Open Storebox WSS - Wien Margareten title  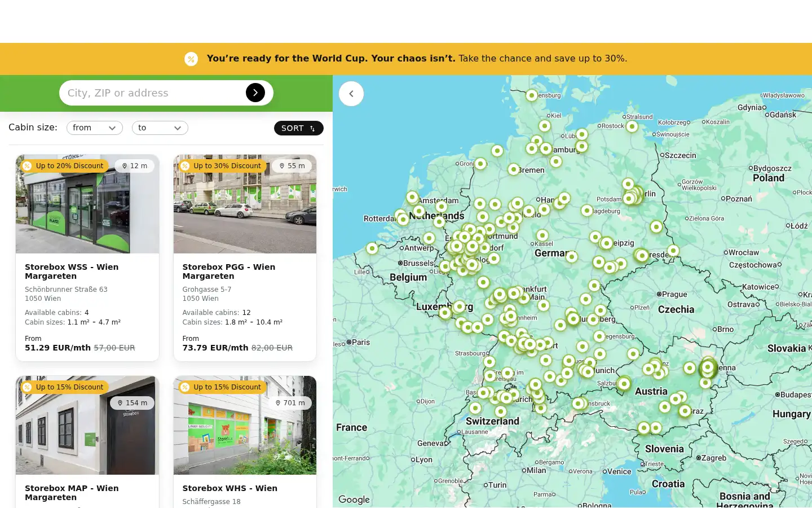[x=72, y=271]
